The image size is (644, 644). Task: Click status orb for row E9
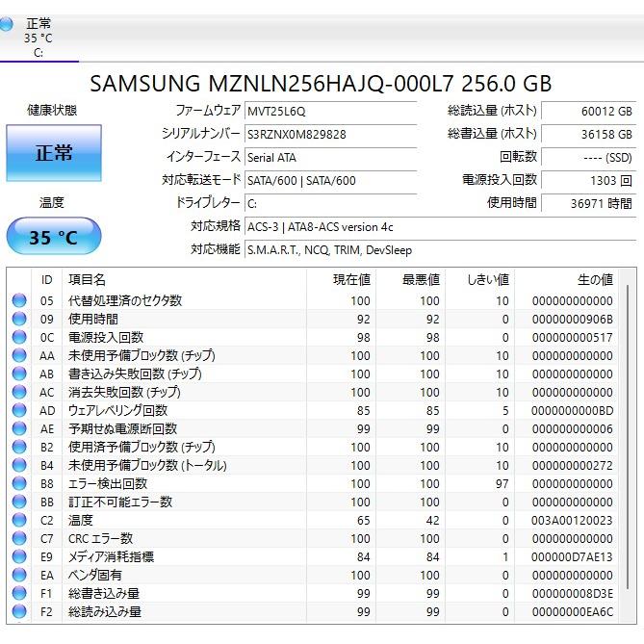tap(19, 556)
